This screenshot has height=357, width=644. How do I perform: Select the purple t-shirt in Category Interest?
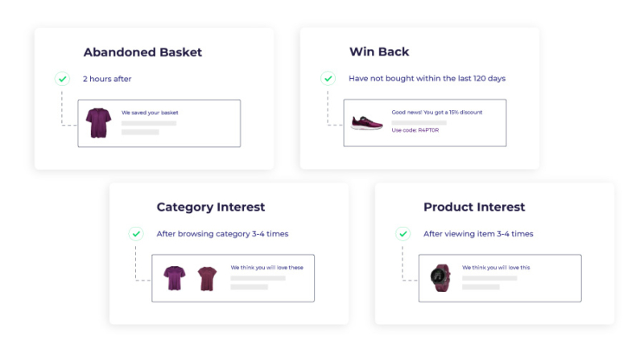pos(175,278)
